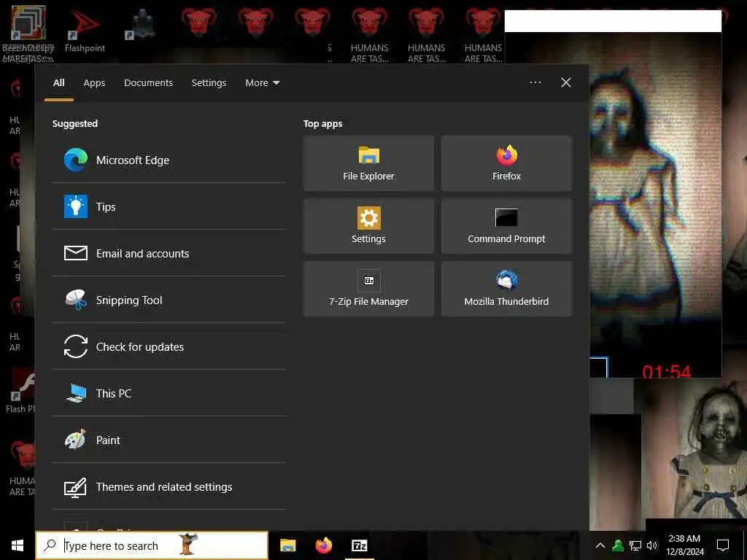Open Themes and related settings
Image resolution: width=747 pixels, height=560 pixels.
pos(169,486)
